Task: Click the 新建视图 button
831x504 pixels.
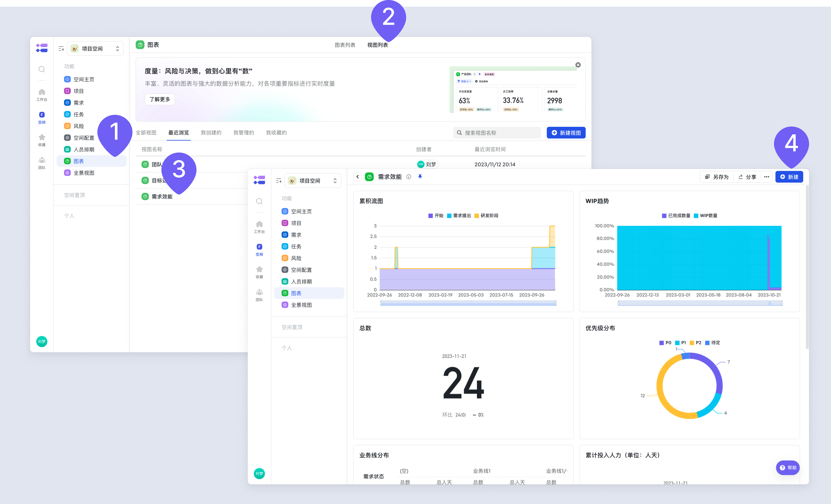Action: (566, 133)
